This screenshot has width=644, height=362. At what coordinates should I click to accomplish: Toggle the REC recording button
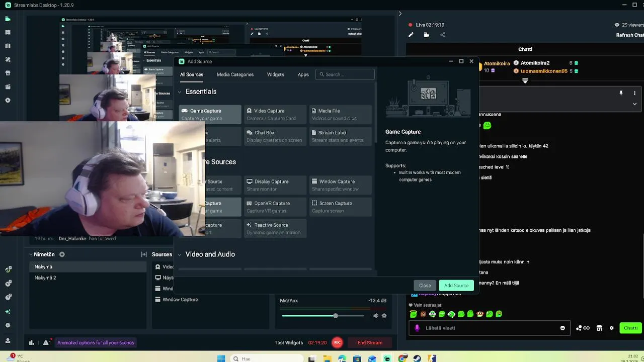(337, 342)
